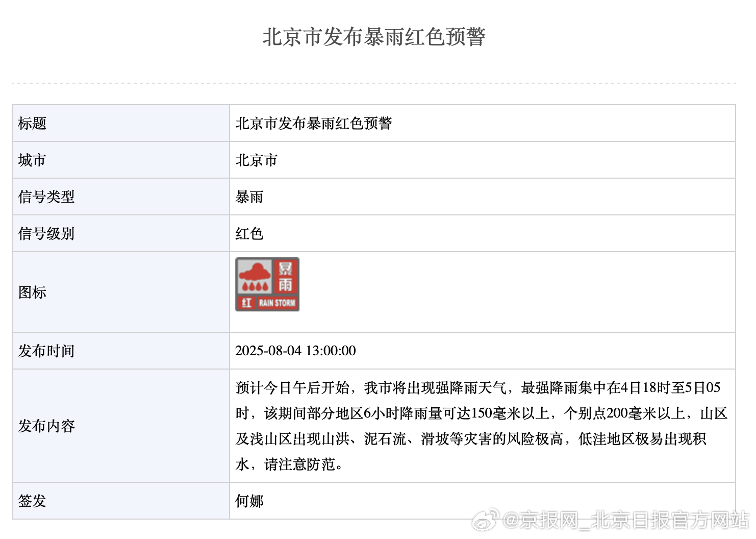The image size is (756, 539).
Task: Select the 标题 row label
Action: click(x=32, y=124)
